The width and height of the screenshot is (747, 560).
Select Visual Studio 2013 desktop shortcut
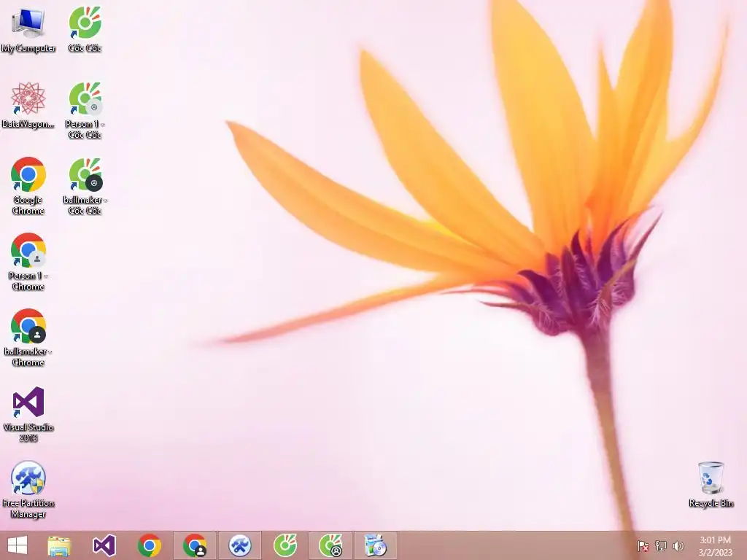28,414
